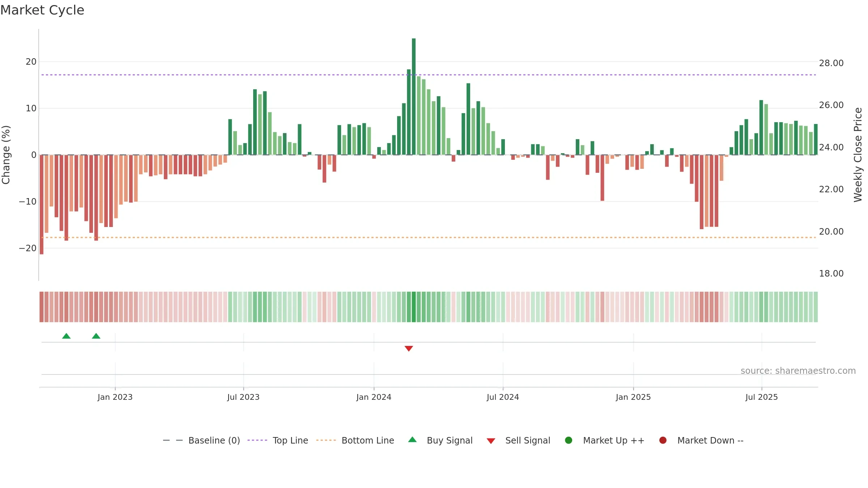868x488 pixels.
Task: Click the 20 tick on the Change axis
Action: [31, 62]
